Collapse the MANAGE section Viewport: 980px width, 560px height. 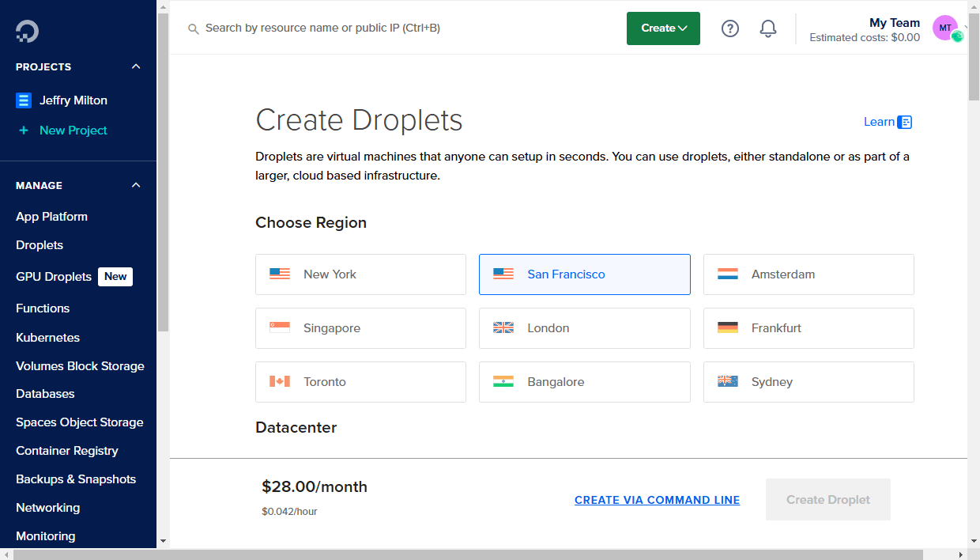tap(135, 185)
